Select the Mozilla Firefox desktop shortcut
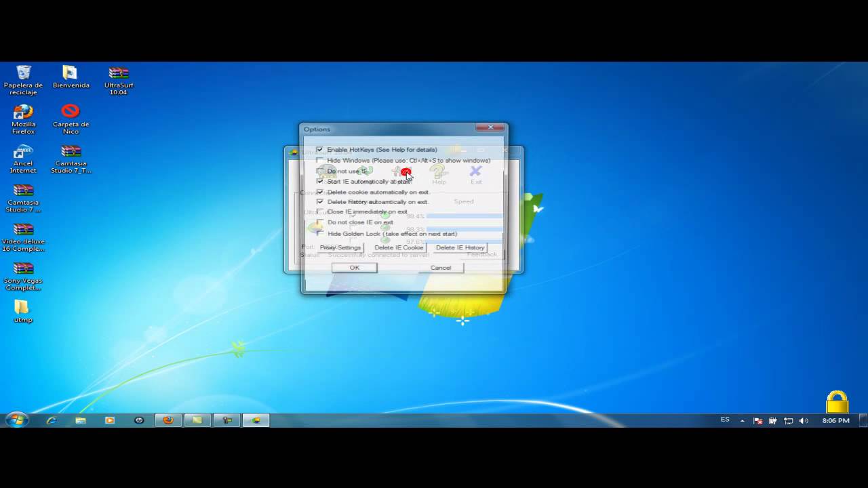The height and width of the screenshot is (488, 868). [23, 119]
